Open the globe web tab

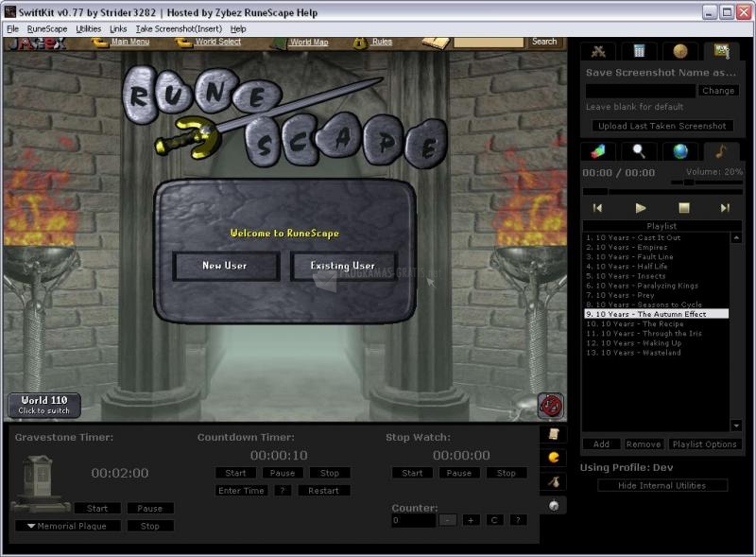pos(679,151)
